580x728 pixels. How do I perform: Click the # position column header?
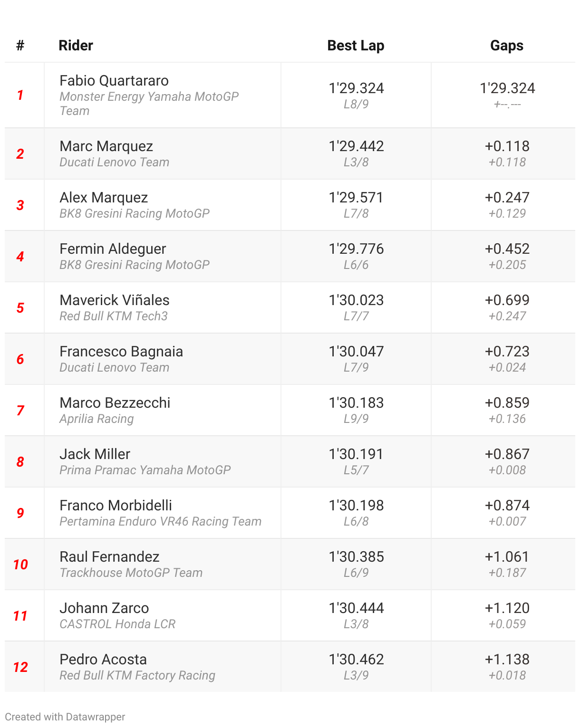20,46
